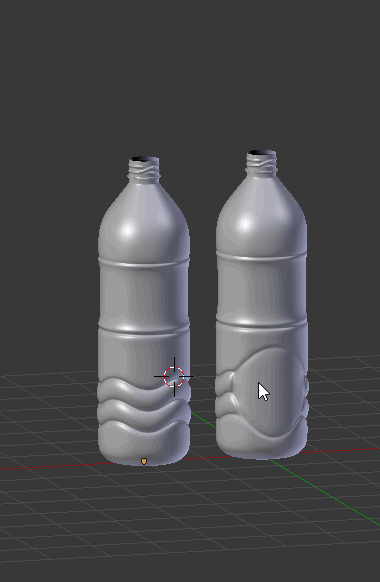Image resolution: width=380 pixels, height=582 pixels.
Task: Click the threaded neck of the left bottle
Action: 144,169
